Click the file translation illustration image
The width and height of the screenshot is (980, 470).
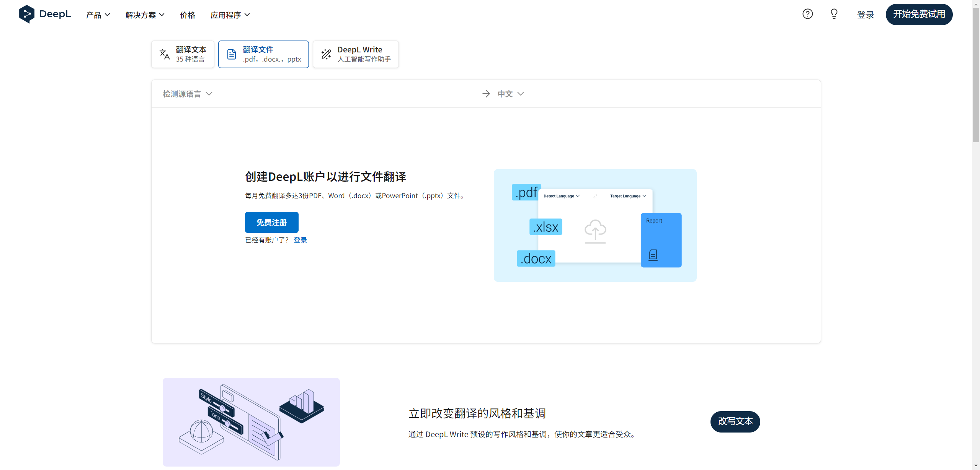595,225
